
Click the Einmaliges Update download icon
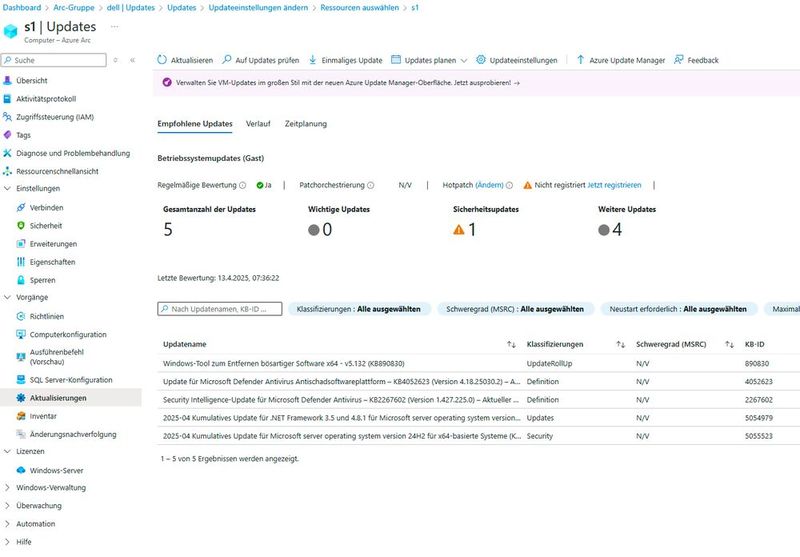[312, 60]
